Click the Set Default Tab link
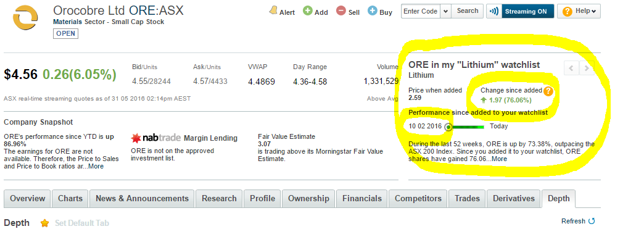This screenshot has width=644, height=229. click(x=81, y=223)
